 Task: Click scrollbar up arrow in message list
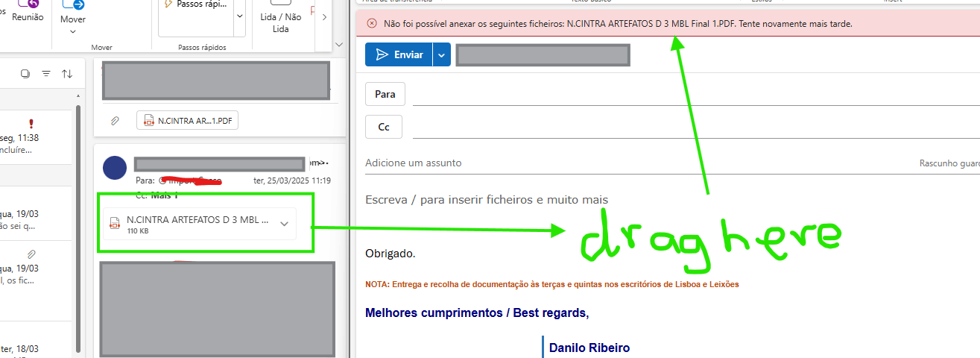coord(78,95)
